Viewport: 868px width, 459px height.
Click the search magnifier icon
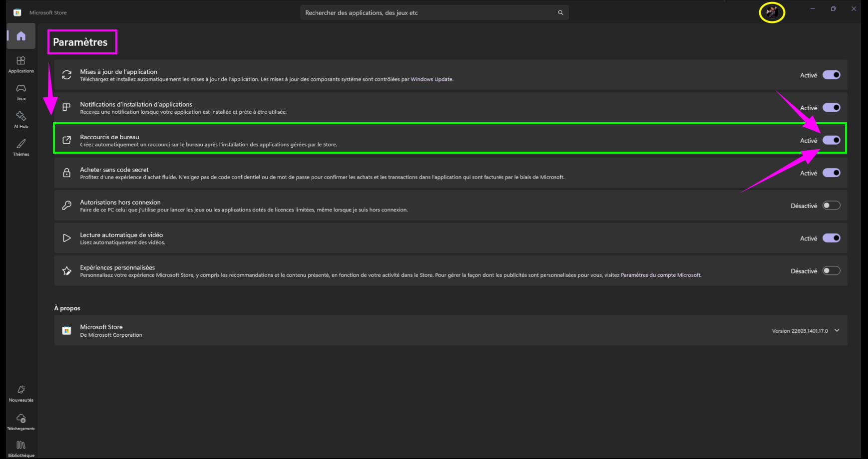[560, 12]
